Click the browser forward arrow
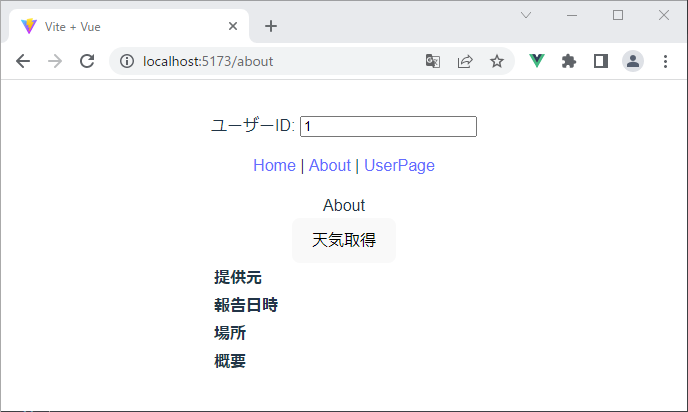The width and height of the screenshot is (688, 412). pos(55,61)
